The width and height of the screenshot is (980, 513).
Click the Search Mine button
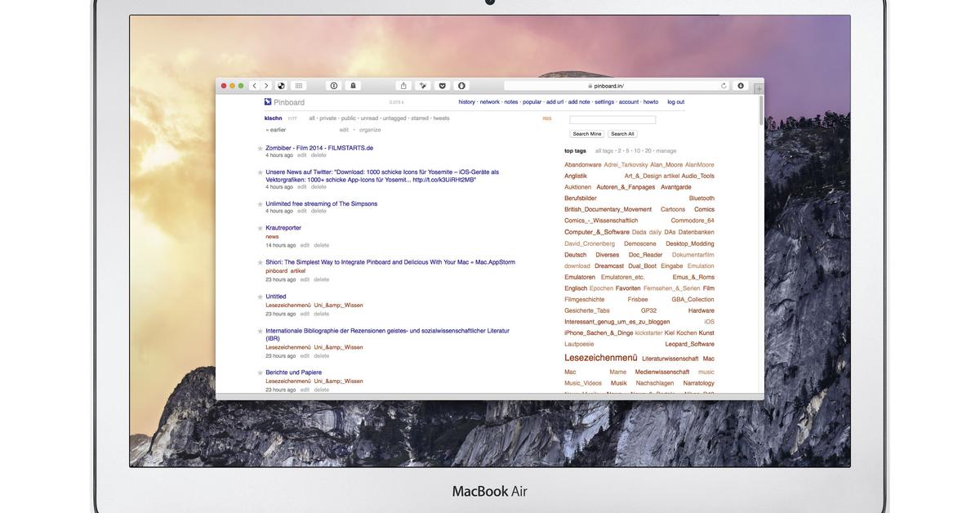pos(587,134)
